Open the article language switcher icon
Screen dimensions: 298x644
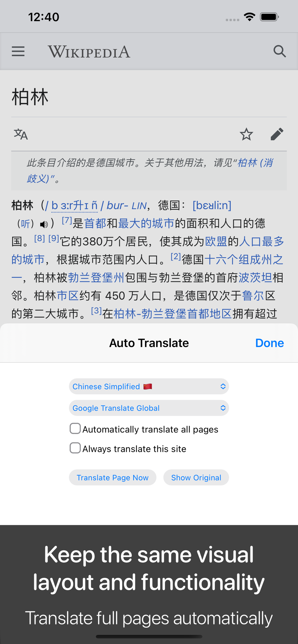click(x=21, y=134)
